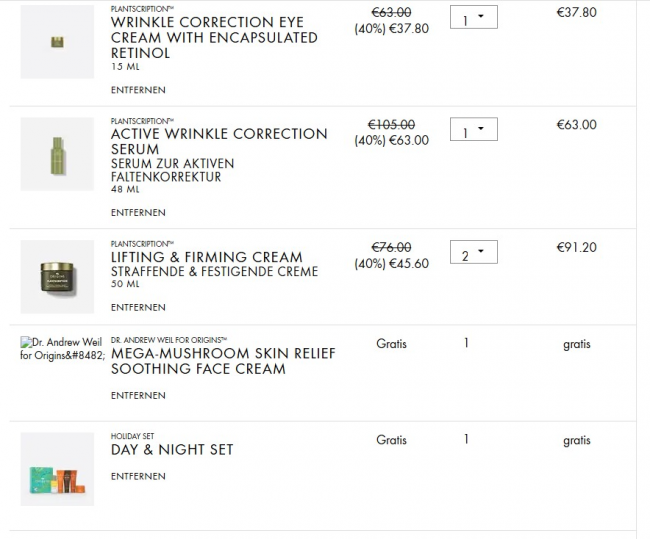Open the Day & Night Set title
This screenshot has width=650, height=539.
tap(172, 450)
